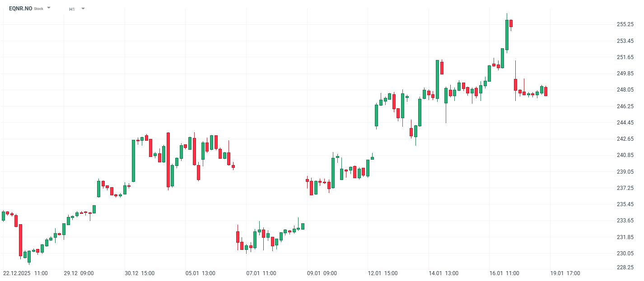The image size is (644, 281).
Task: Expand the H1 timeframe dropdown arrow
Action: (83, 9)
